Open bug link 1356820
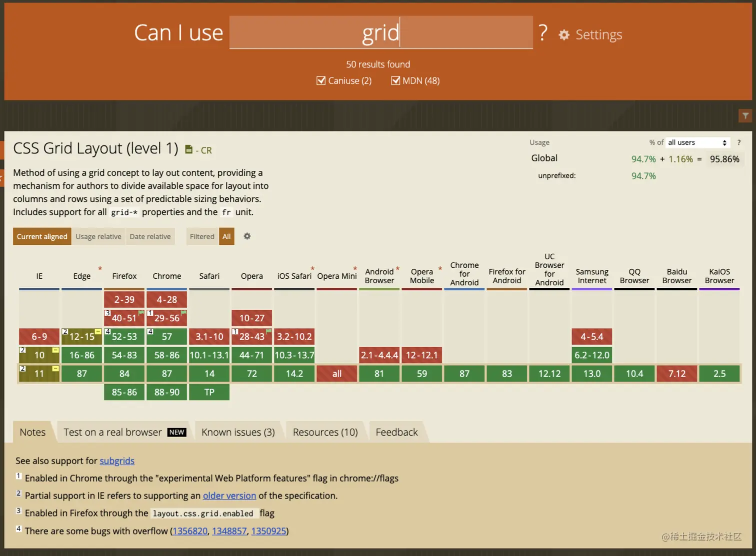This screenshot has width=756, height=556. [x=190, y=531]
